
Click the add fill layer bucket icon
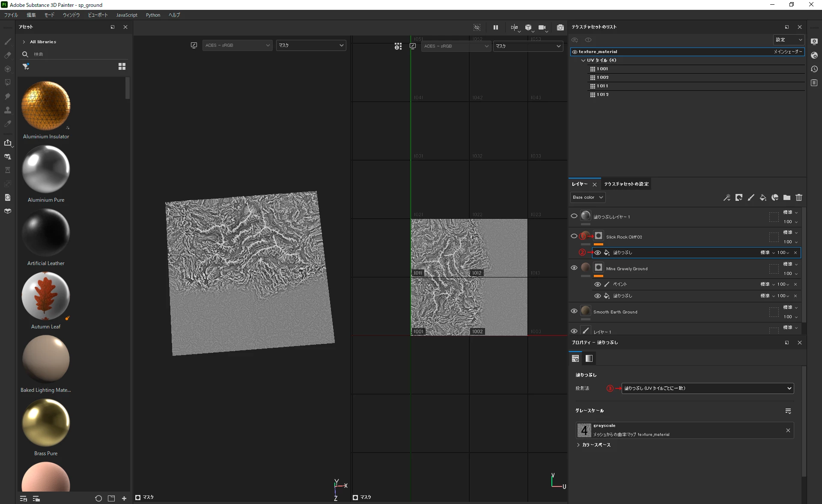click(x=762, y=197)
